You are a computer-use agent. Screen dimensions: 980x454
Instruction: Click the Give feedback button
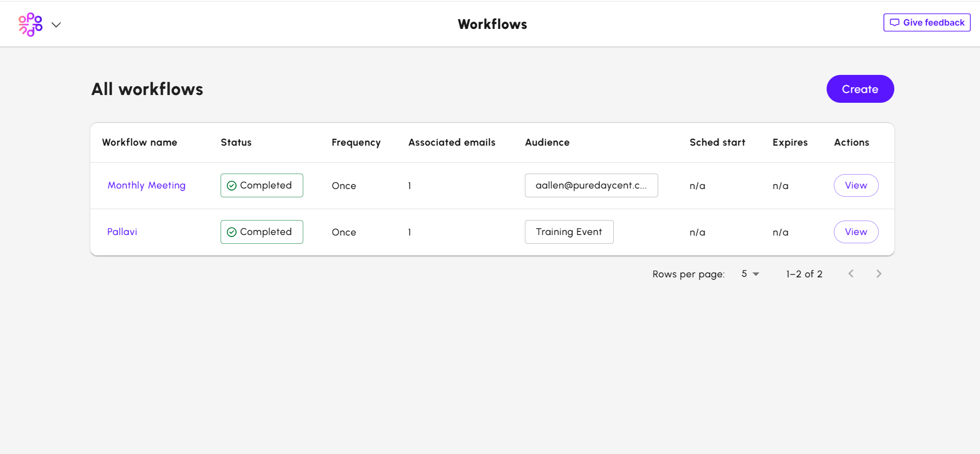pos(927,23)
